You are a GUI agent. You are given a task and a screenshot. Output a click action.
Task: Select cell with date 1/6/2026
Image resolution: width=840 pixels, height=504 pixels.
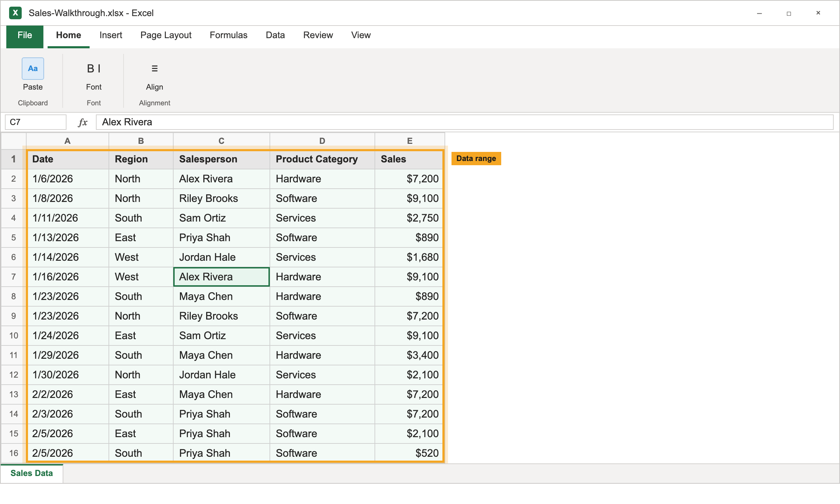click(x=68, y=179)
